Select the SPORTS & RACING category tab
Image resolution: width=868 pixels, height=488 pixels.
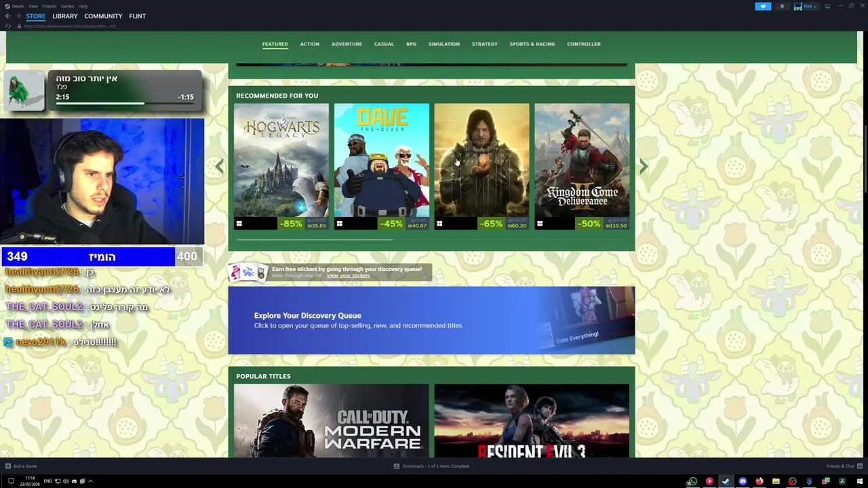[x=532, y=44]
